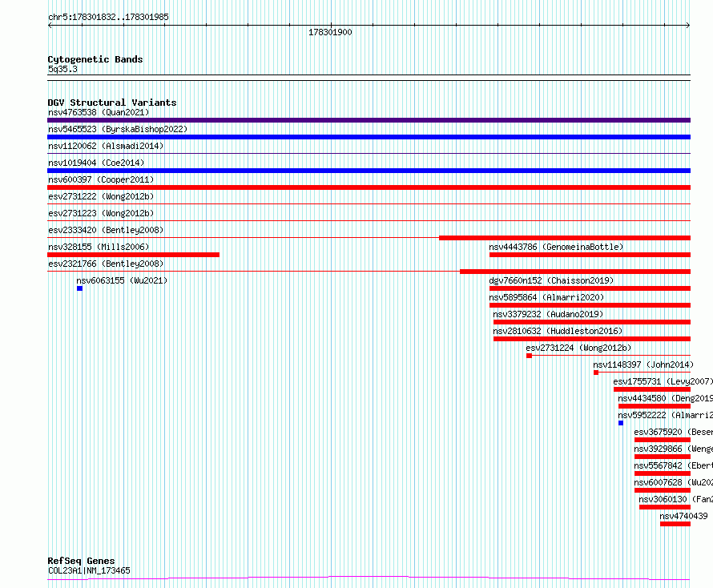This screenshot has height=588, width=713.
Task: Click dgv7660n152 (Chaisson2019) variant label
Action: (x=551, y=280)
